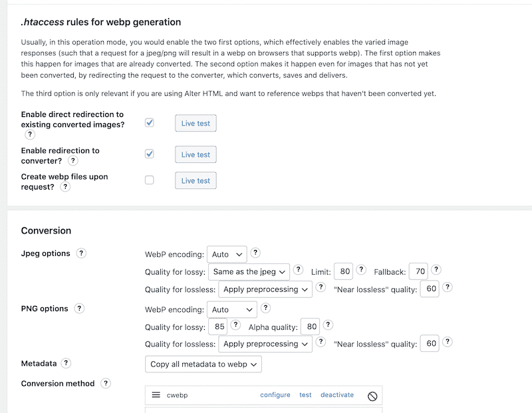Viewport: 532px width, 413px height.
Task: Open the Same as the jpeg dropdown
Action: 248,271
